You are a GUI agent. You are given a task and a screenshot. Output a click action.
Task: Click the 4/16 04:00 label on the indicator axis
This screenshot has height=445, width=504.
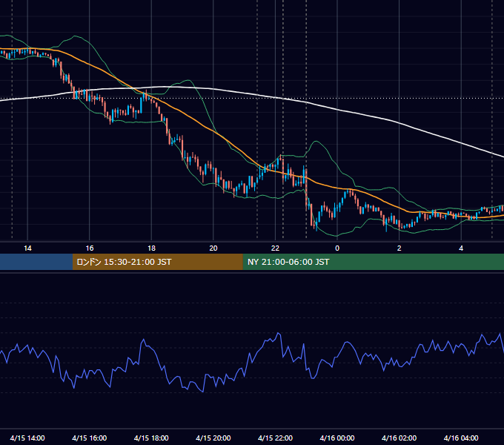[x=461, y=438]
